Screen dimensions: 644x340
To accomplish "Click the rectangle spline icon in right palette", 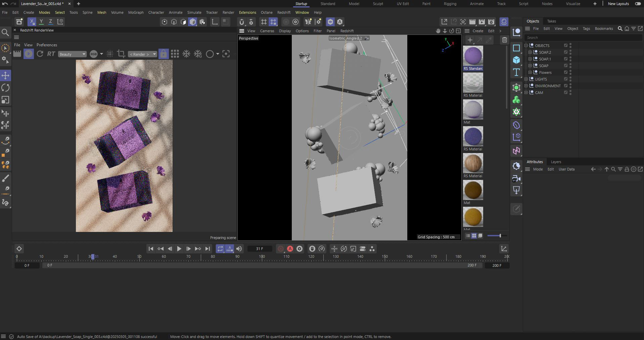I will (x=516, y=48).
